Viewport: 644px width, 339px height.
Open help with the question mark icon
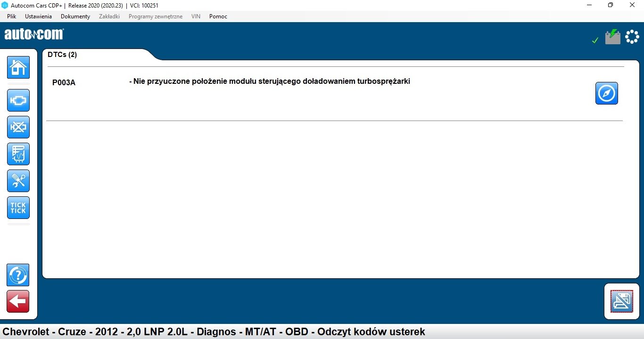click(x=18, y=275)
